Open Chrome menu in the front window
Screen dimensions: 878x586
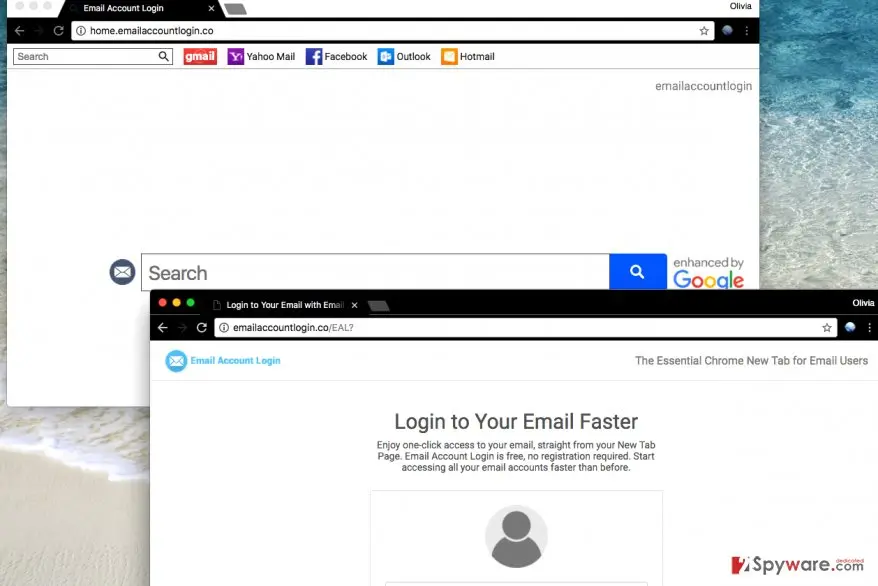[870, 327]
